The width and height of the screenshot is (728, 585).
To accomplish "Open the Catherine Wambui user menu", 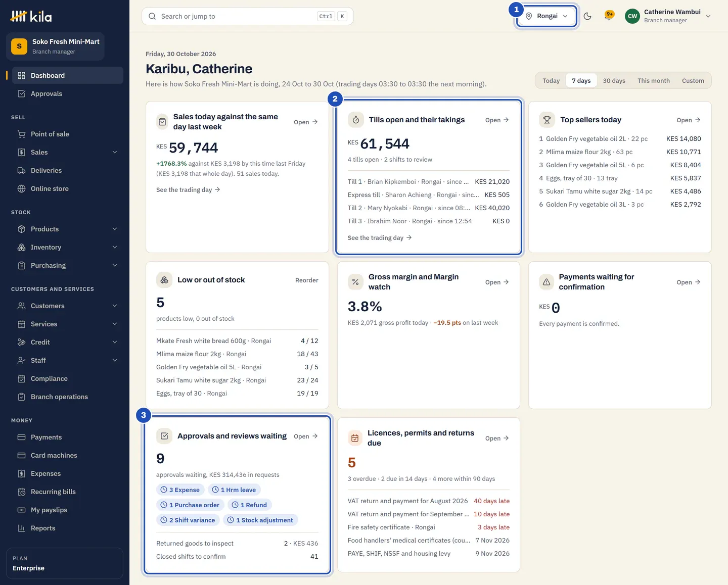I will [668, 16].
